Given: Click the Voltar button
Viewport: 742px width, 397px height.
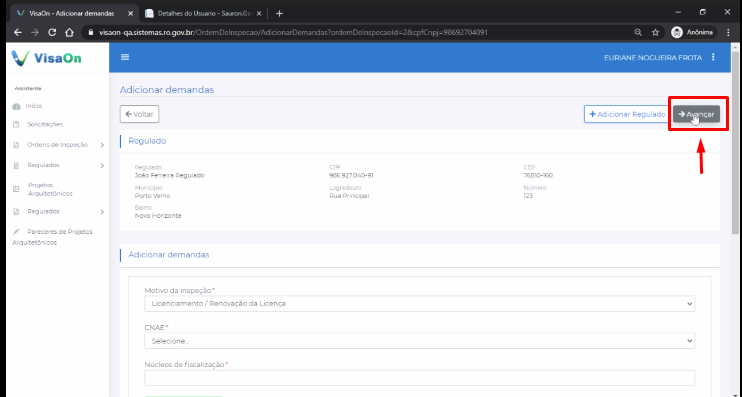Looking at the screenshot, I should [139, 114].
